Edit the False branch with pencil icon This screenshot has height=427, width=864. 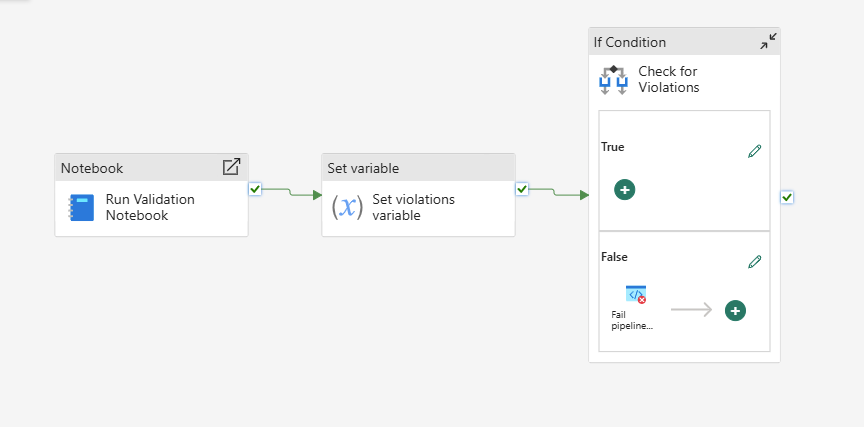point(755,262)
